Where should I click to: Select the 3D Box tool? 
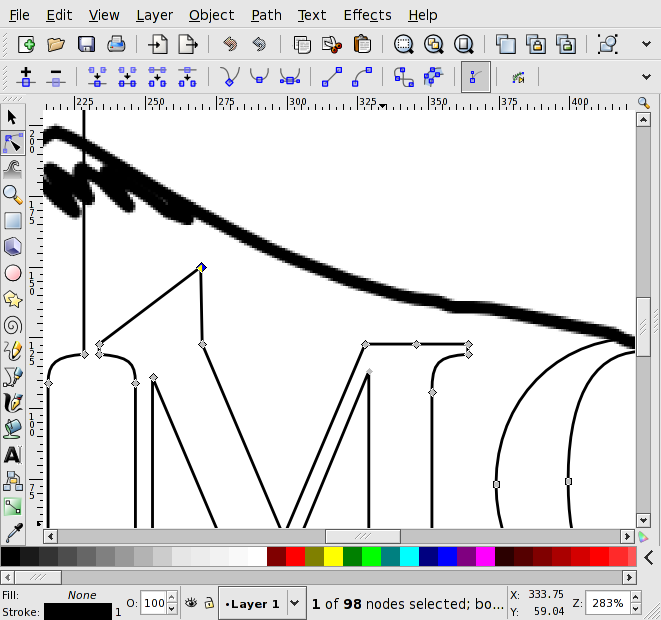(x=13, y=246)
